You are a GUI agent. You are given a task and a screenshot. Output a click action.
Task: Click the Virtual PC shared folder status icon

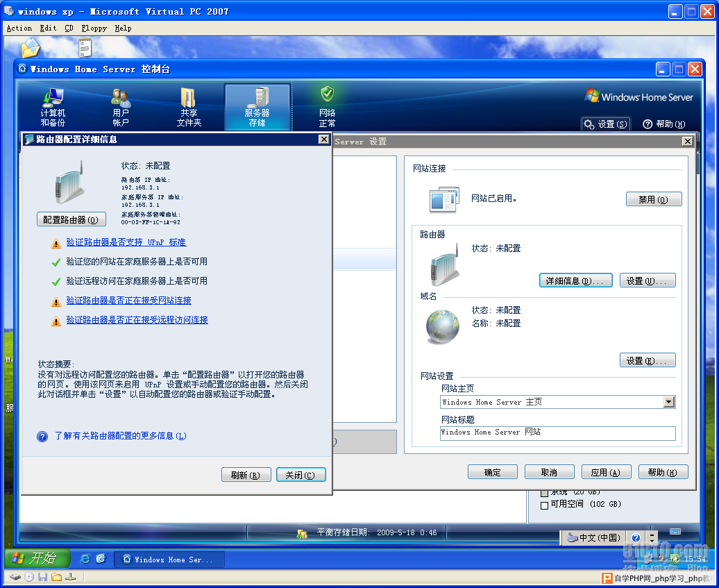click(56, 577)
